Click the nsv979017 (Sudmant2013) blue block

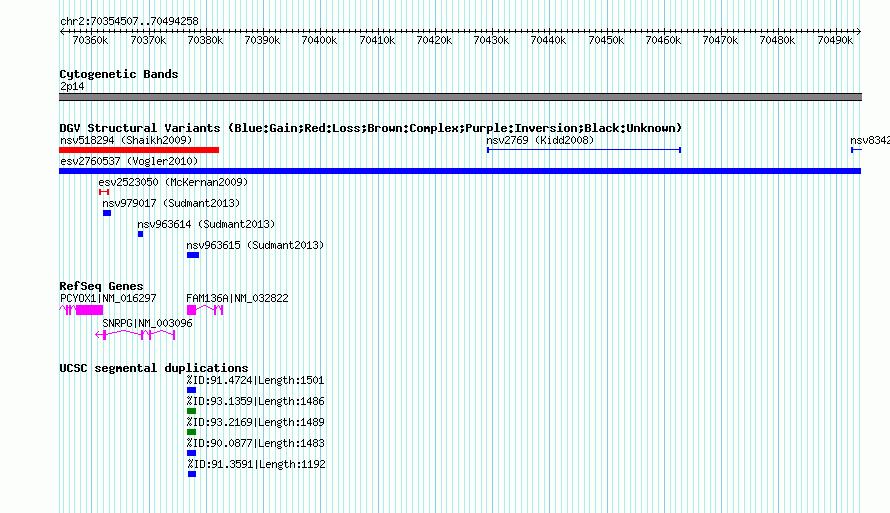(107, 213)
